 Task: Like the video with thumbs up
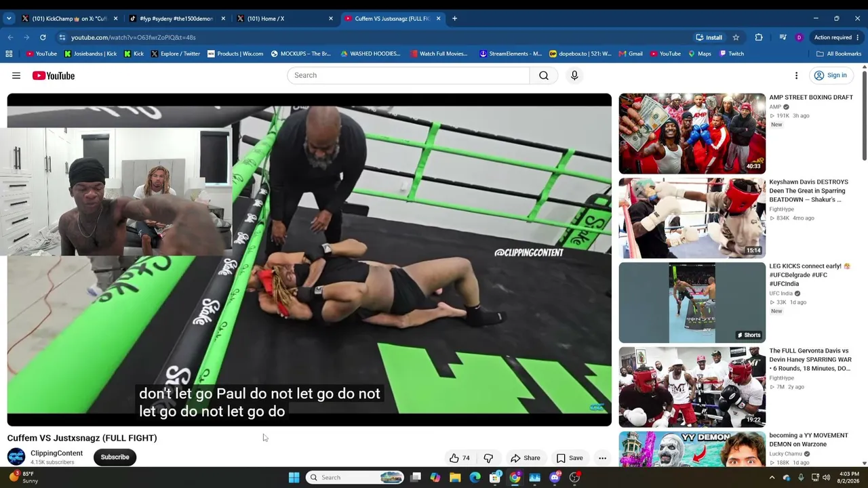point(459,458)
